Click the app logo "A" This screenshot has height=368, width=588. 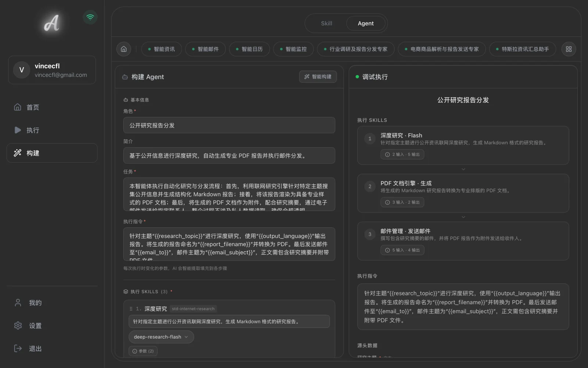coord(52,23)
